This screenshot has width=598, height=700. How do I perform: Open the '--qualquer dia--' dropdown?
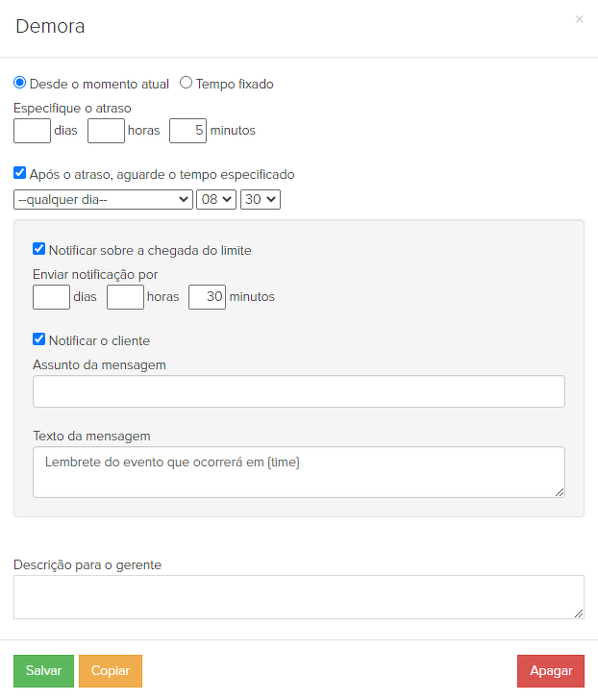coord(103,199)
